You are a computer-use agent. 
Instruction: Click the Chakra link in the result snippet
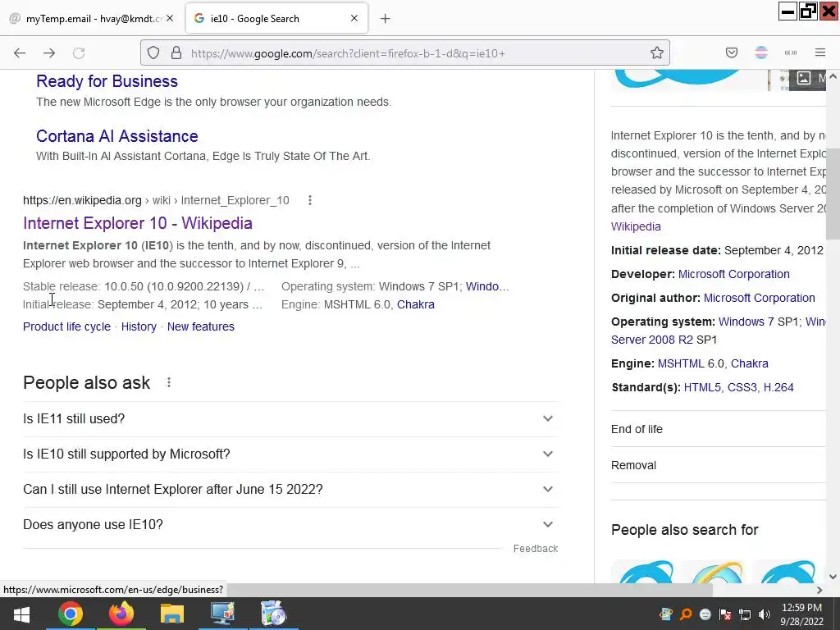[416, 304]
